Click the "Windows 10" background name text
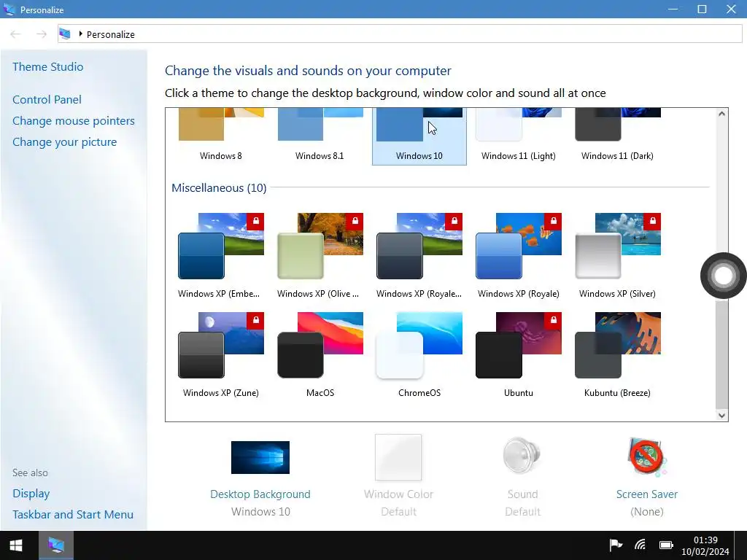747x560 pixels. pos(260,512)
